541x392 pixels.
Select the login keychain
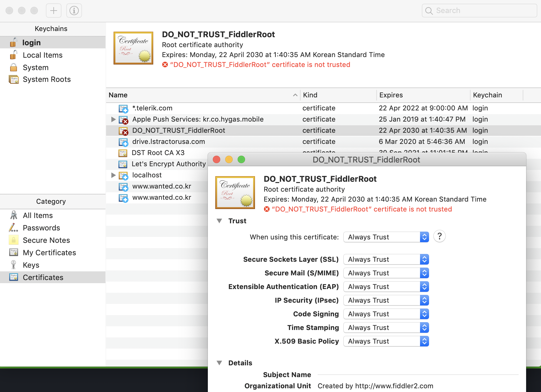[x=53, y=42]
